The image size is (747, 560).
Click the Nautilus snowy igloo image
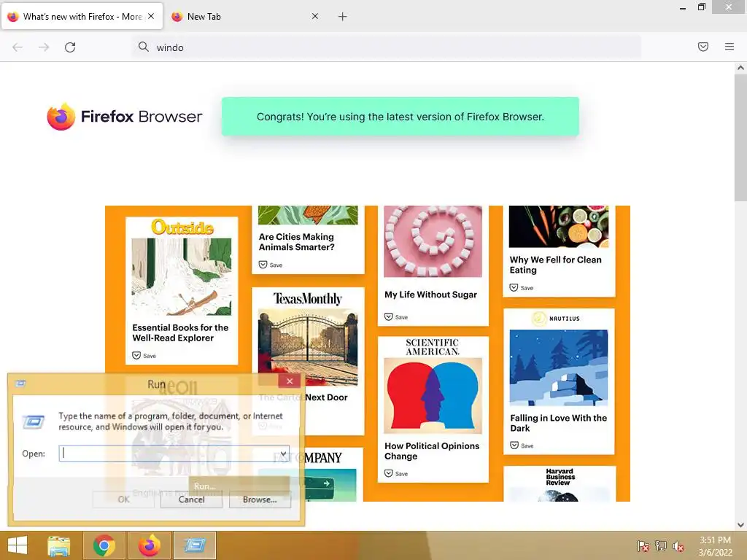pos(558,367)
